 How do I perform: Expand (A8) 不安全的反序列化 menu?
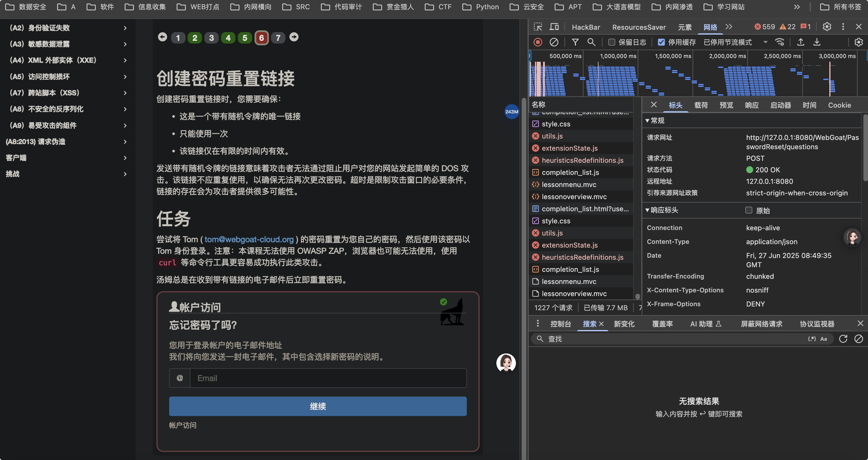[x=68, y=109]
